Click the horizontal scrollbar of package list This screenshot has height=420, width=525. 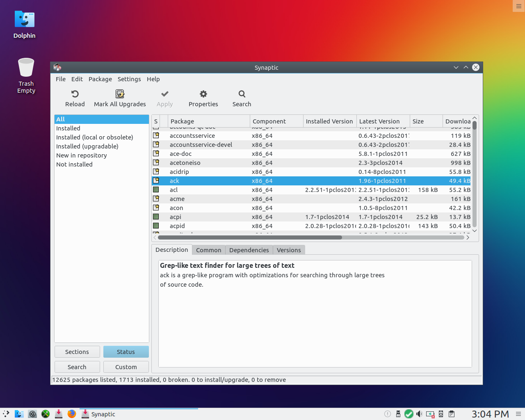pyautogui.click(x=250, y=237)
